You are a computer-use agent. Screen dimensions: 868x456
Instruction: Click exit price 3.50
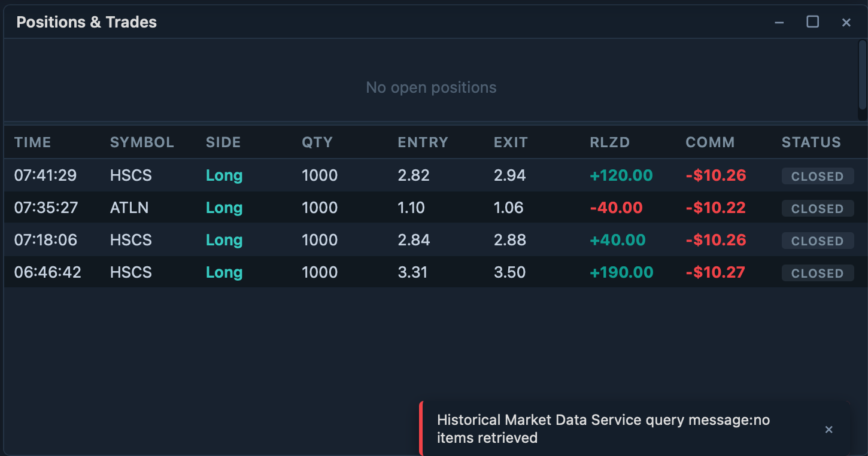pyautogui.click(x=510, y=272)
